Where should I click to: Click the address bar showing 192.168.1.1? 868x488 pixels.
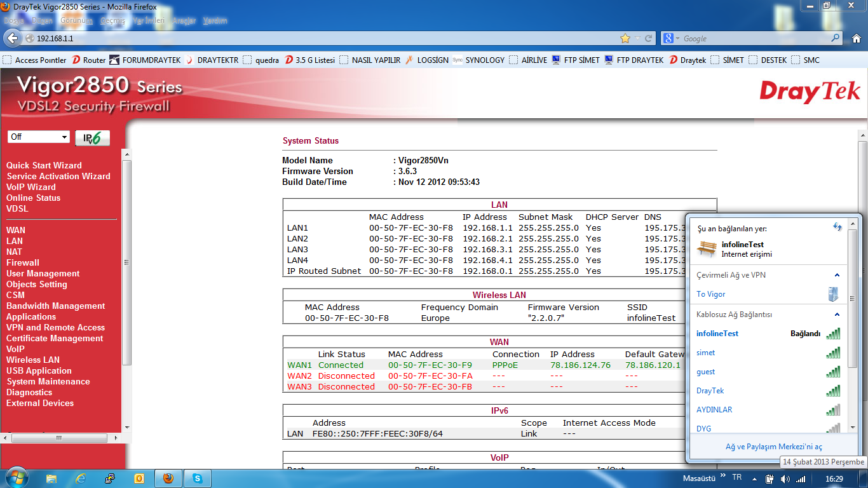pyautogui.click(x=318, y=38)
